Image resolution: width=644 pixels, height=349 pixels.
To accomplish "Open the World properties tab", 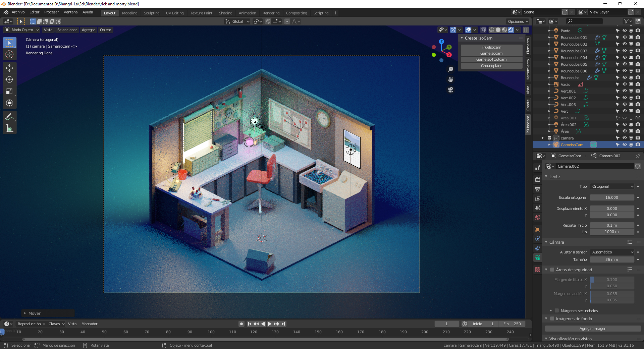I will click(x=538, y=217).
